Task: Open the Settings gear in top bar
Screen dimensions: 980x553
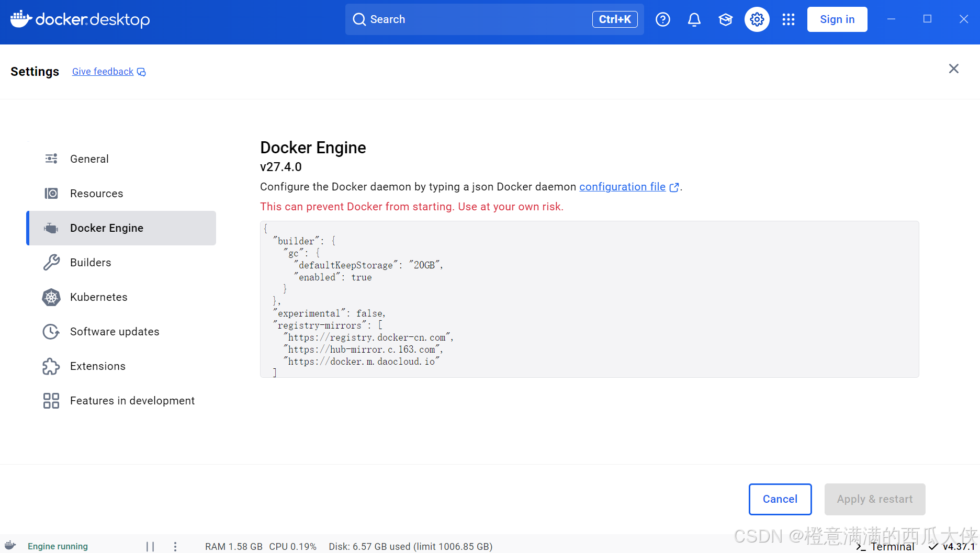Action: coord(757,19)
